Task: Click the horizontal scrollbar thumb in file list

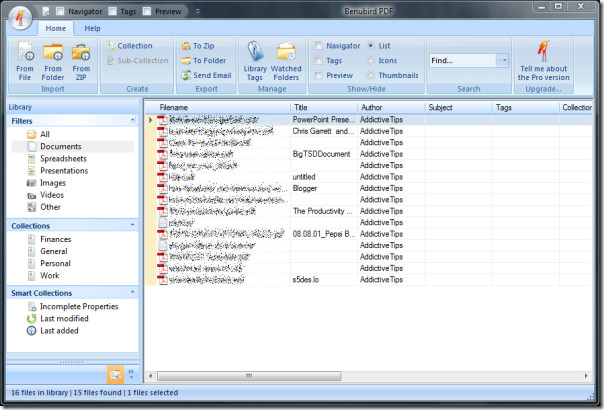Action: (x=249, y=376)
